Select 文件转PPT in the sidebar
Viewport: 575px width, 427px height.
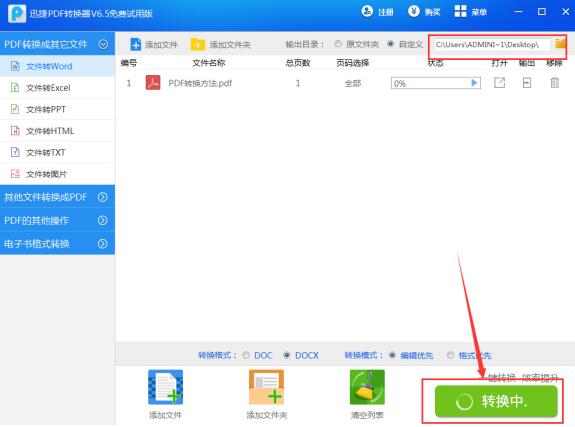58,109
